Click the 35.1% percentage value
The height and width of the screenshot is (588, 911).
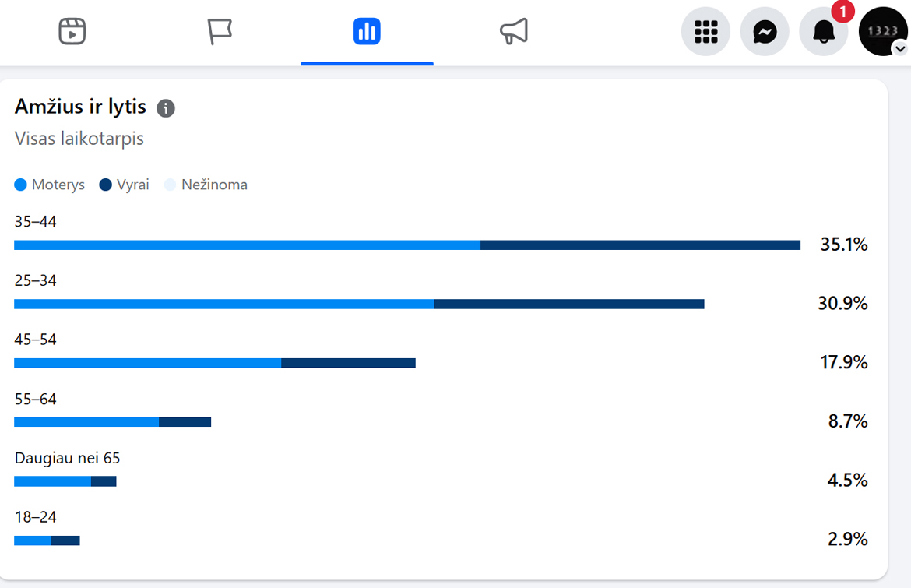843,245
